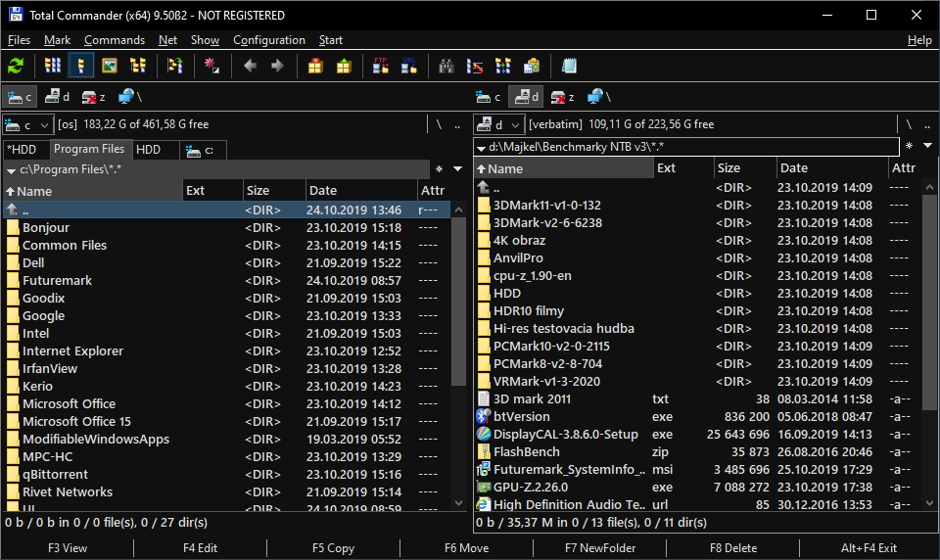940x560 pixels.
Task: Select drive z button in right panel
Action: coord(561,97)
